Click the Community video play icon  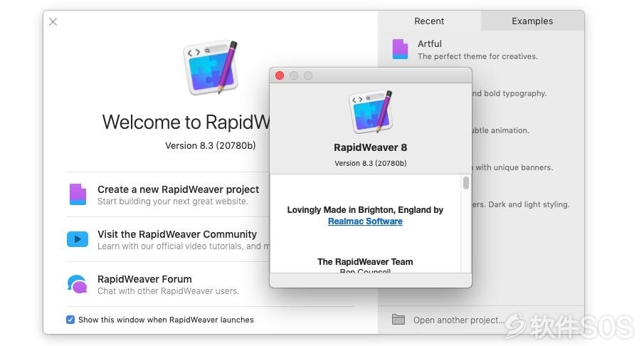(x=78, y=239)
